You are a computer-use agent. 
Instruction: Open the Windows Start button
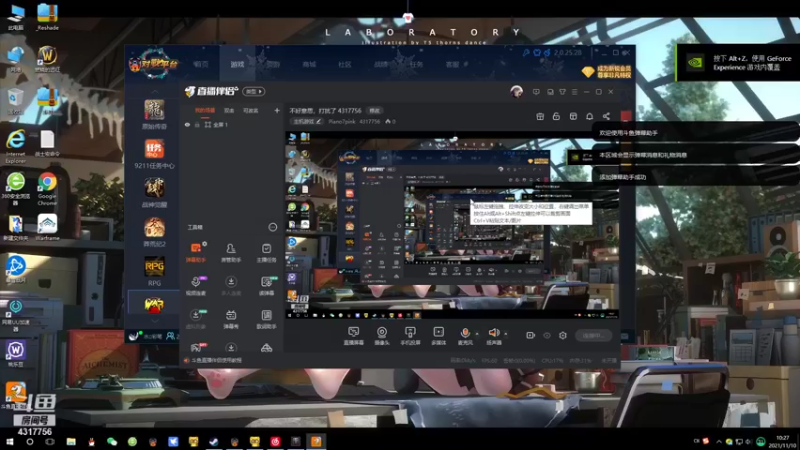[x=10, y=441]
